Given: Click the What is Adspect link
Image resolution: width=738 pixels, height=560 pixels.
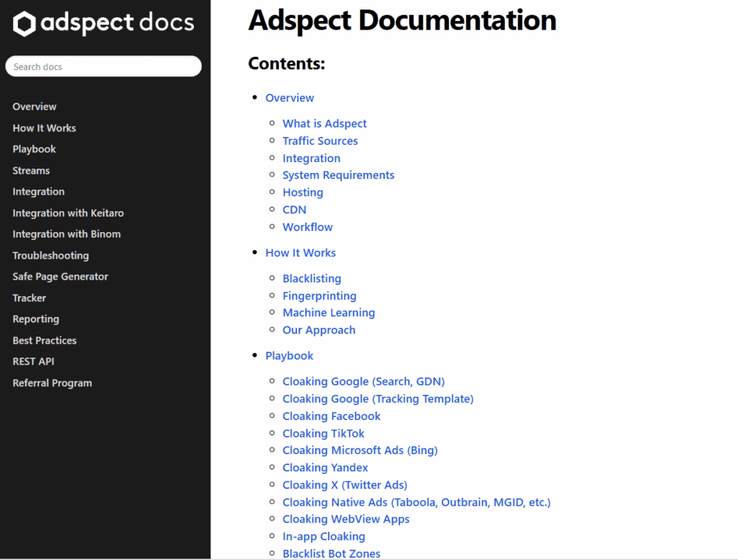Looking at the screenshot, I should [x=324, y=124].
